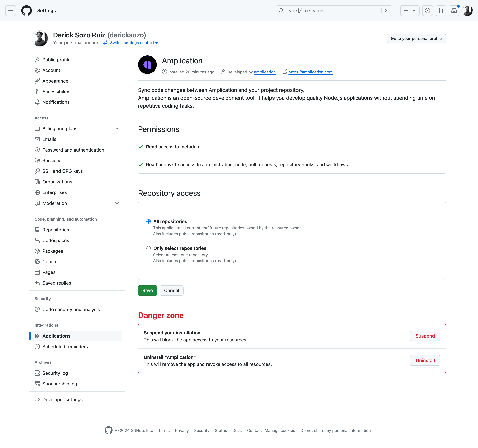Screen dimensions: 478x448
Task: Open Status link in footer
Action: pyautogui.click(x=221, y=430)
